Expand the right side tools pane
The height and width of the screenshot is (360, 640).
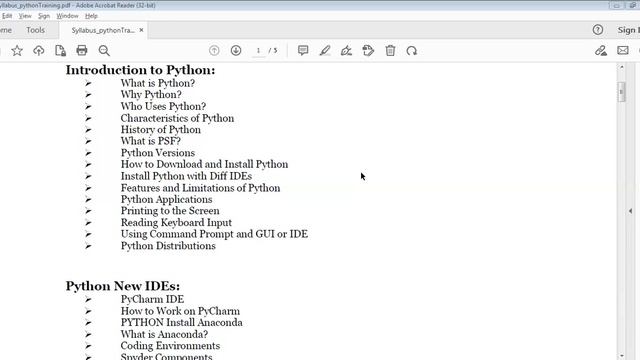click(x=631, y=211)
